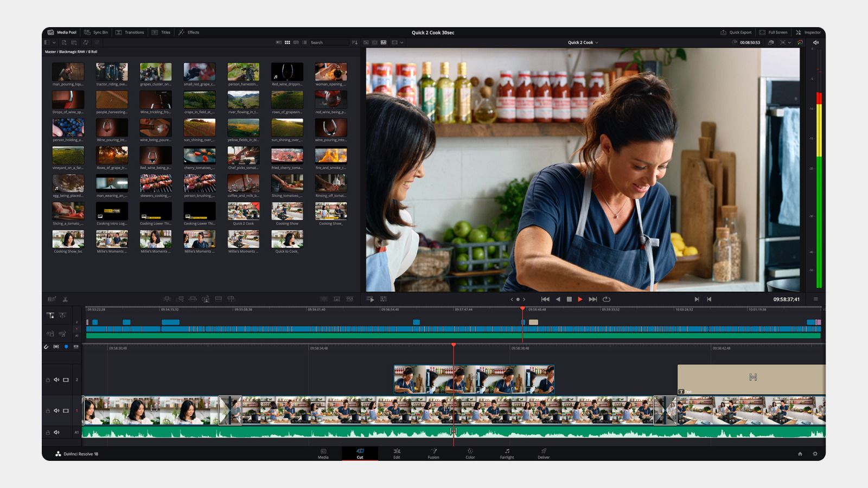Open the Inspector panel

(808, 33)
